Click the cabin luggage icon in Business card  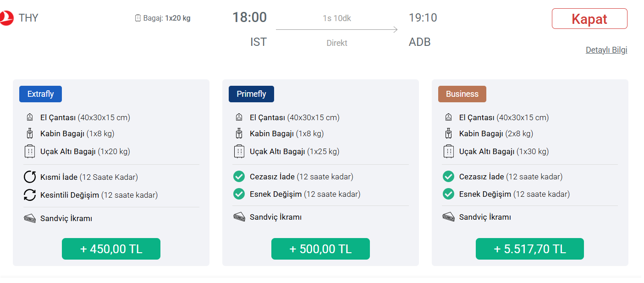[x=448, y=134]
